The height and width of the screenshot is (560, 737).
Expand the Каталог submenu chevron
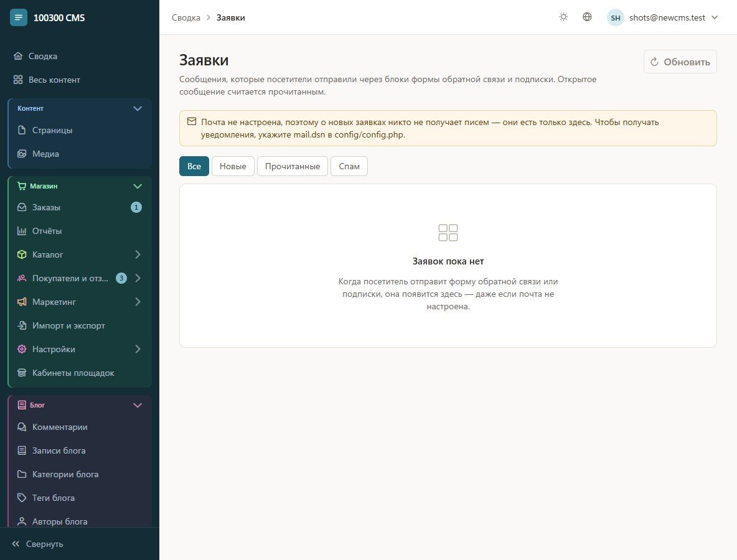pyautogui.click(x=138, y=254)
